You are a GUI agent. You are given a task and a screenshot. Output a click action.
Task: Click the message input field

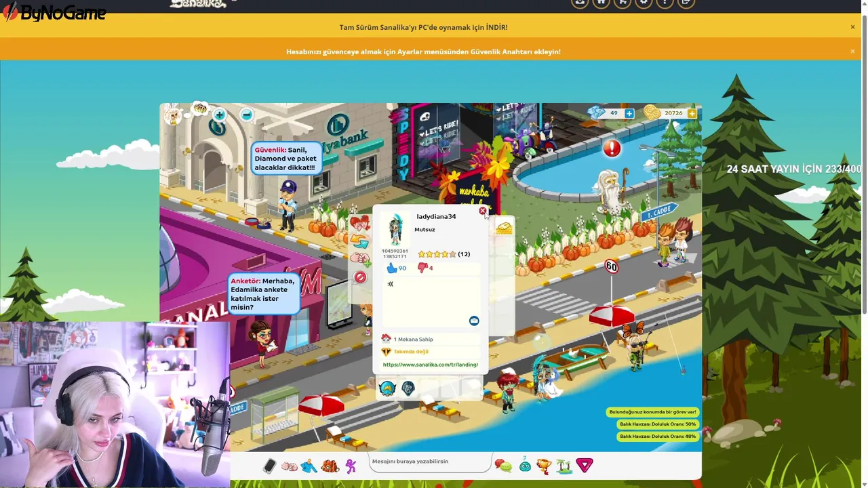click(x=430, y=462)
